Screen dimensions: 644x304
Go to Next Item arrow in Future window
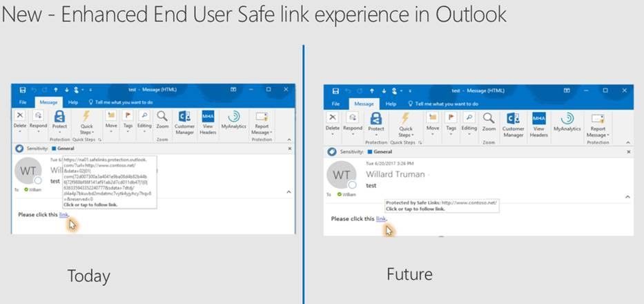(383, 91)
